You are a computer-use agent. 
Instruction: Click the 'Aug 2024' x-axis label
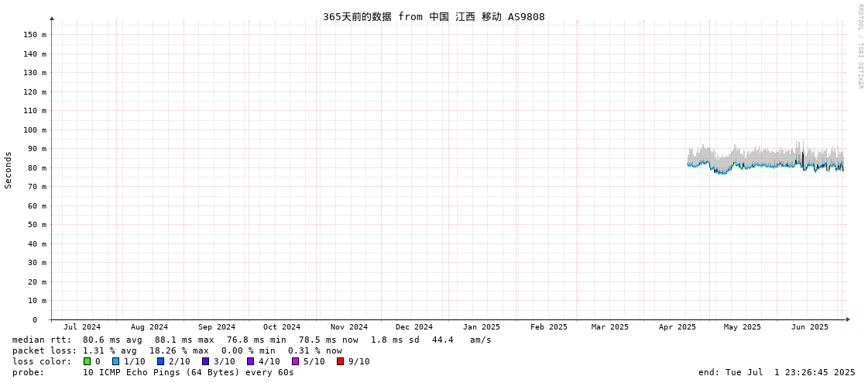click(149, 327)
